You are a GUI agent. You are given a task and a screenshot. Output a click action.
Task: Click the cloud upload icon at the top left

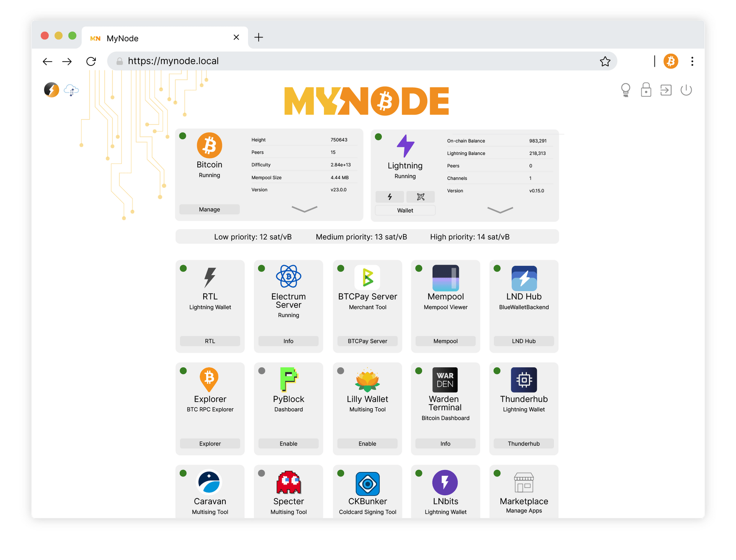71,90
